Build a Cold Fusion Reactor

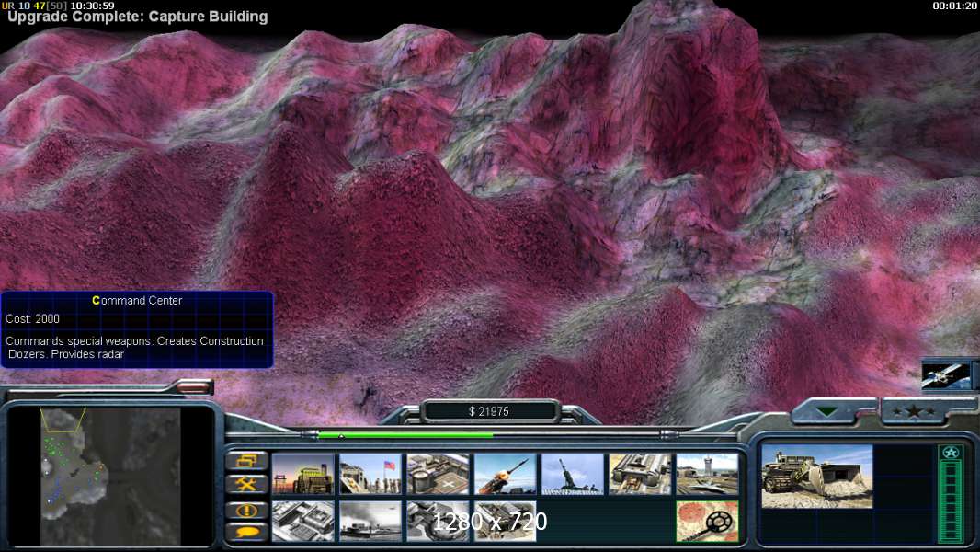coord(303,474)
